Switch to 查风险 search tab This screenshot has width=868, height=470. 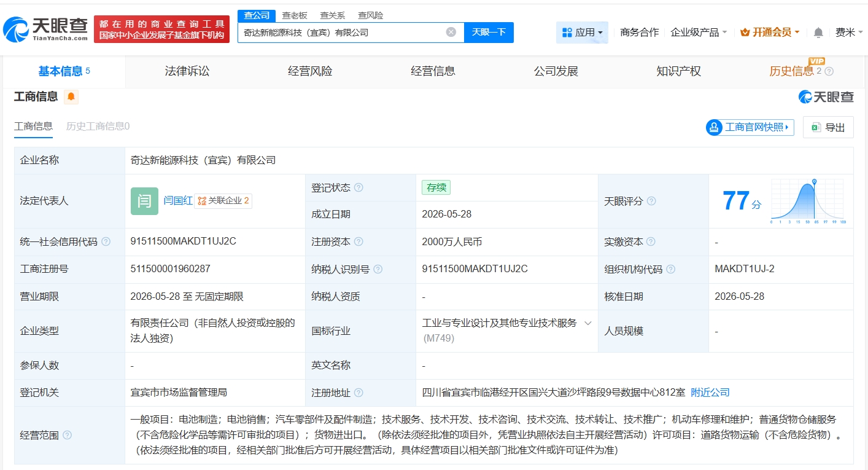370,15
